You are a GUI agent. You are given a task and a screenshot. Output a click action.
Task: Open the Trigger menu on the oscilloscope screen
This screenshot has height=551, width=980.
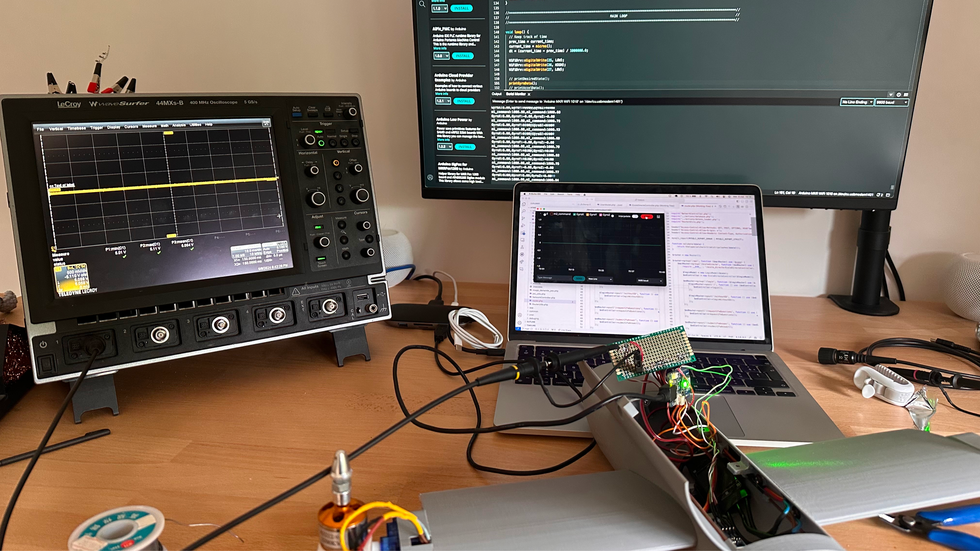pos(97,128)
